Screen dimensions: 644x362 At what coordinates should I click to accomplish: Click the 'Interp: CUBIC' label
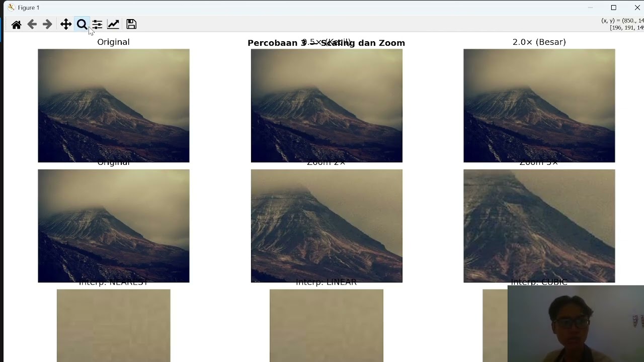pos(539,283)
